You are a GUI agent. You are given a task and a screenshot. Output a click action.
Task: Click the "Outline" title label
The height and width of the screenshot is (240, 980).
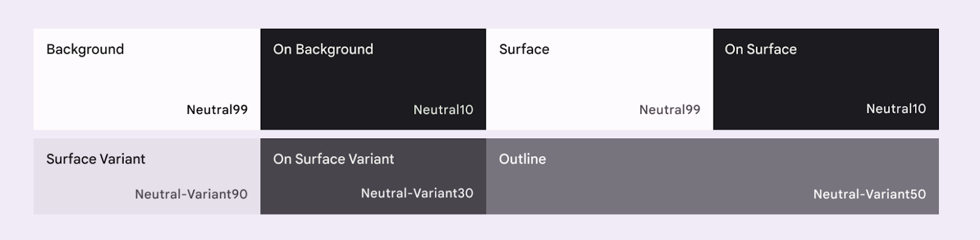[x=522, y=159]
